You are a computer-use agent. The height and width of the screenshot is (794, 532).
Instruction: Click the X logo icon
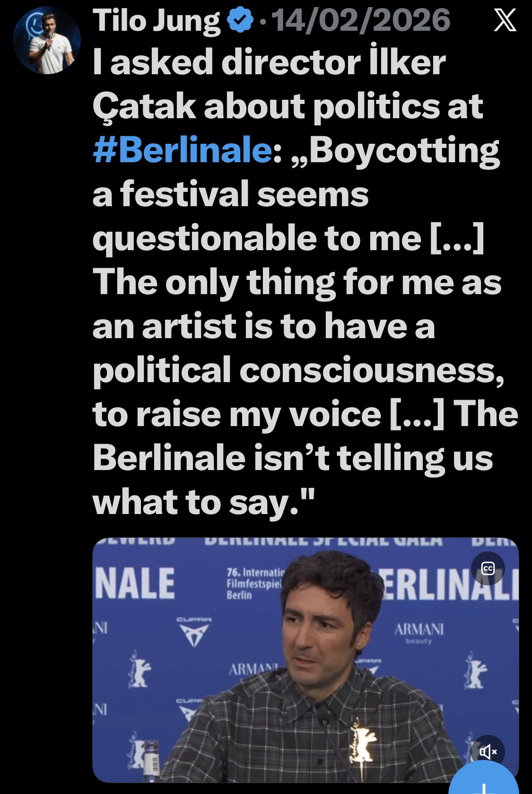pyautogui.click(x=505, y=22)
